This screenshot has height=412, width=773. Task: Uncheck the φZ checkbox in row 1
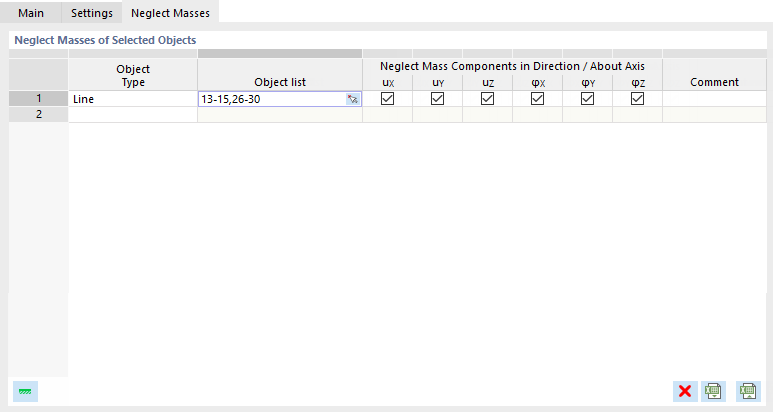638,99
